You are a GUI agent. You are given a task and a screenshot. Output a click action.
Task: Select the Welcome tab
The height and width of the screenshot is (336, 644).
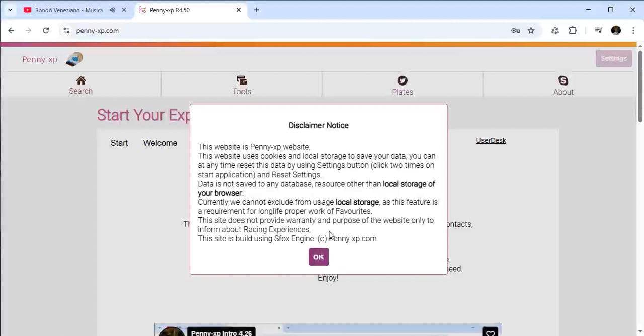(160, 143)
